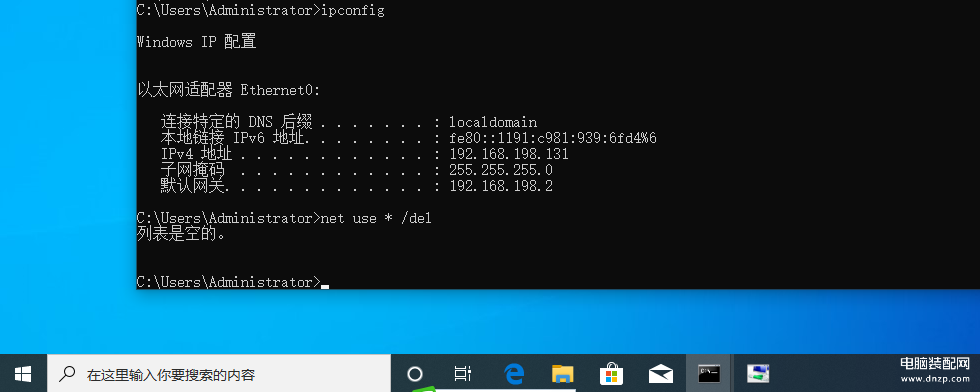This screenshot has width=980, height=392.
Task: Open File Explorer from taskbar
Action: click(562, 374)
